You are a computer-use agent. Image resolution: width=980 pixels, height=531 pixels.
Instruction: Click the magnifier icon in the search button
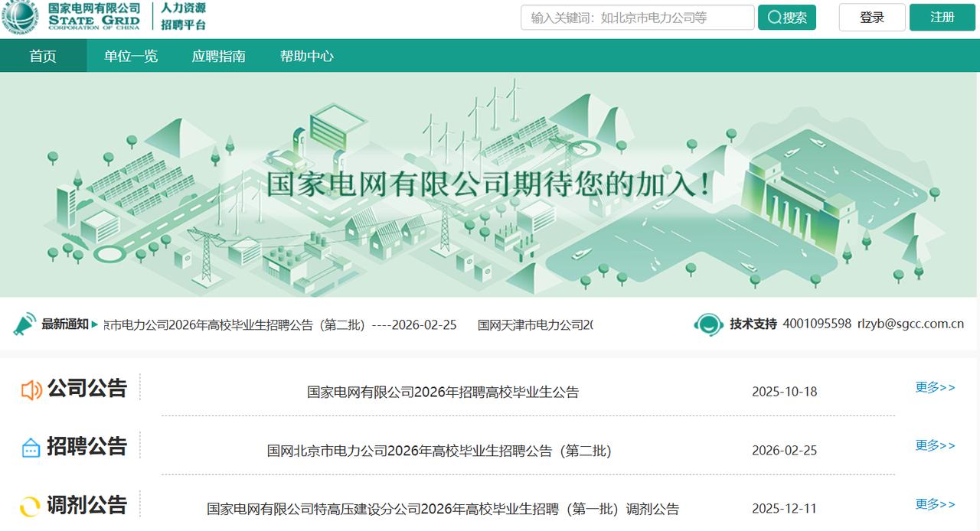click(774, 17)
